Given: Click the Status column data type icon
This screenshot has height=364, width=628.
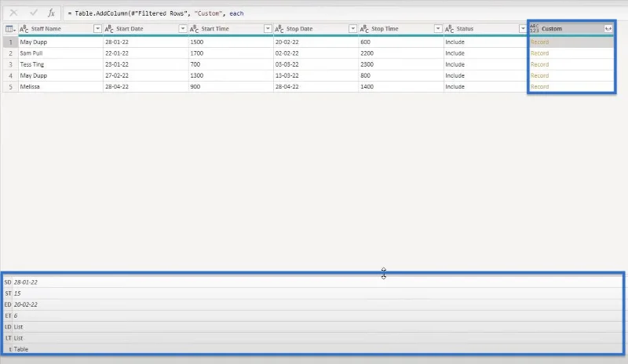Looking at the screenshot, I should pos(449,29).
